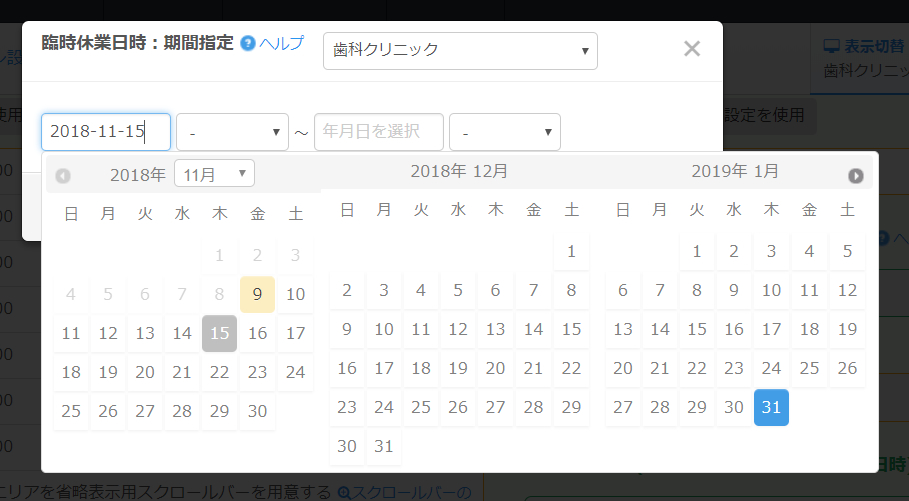Expand the 歯科クリニック clinic dropdown
This screenshot has height=501, width=909.
coord(460,51)
